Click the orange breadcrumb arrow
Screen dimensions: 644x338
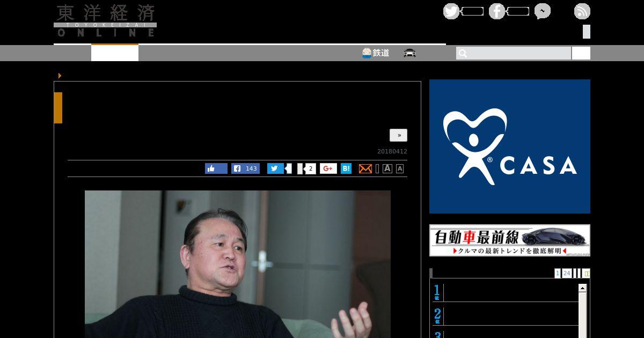click(60, 76)
